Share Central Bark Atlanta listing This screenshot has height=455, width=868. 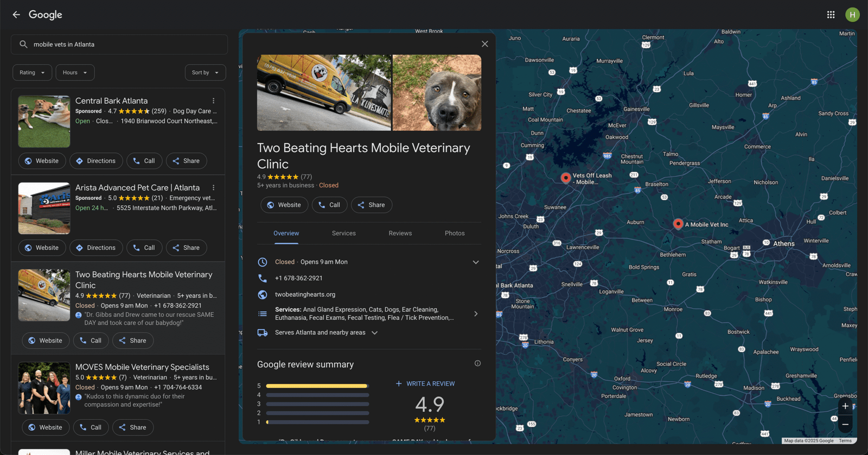click(x=186, y=161)
